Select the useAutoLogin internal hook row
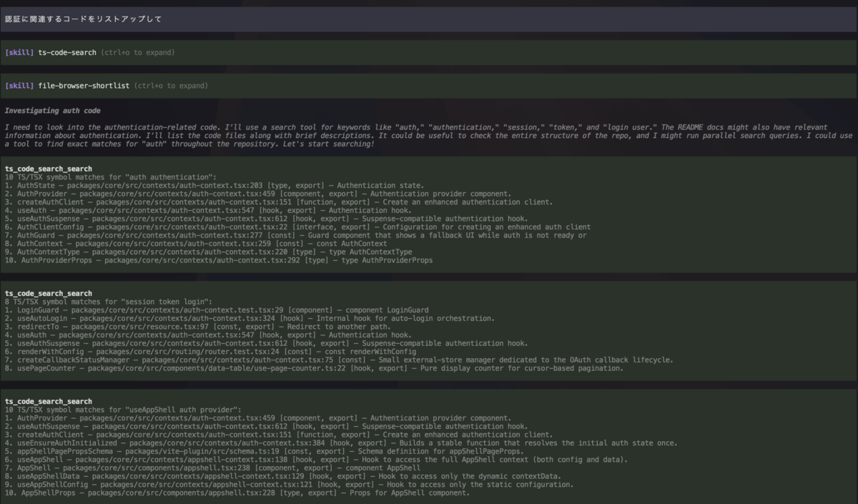The height and width of the screenshot is (504, 858). [249, 318]
